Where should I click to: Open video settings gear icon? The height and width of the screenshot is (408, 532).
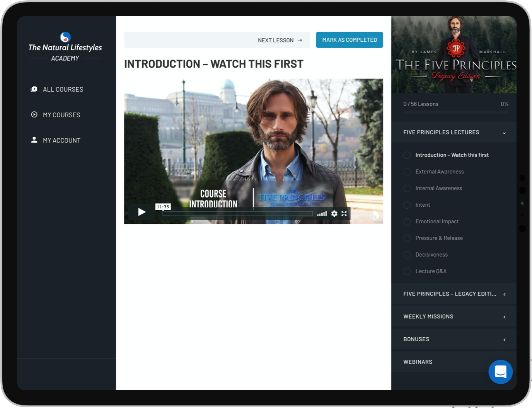(x=334, y=214)
